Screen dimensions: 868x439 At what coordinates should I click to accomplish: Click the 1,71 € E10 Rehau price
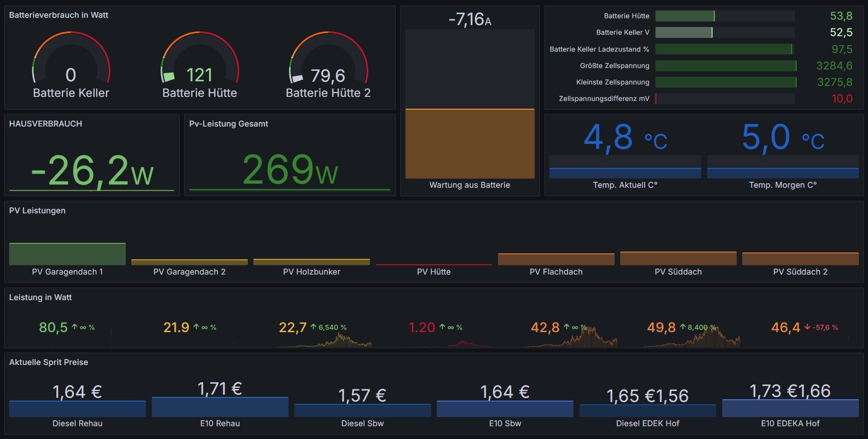click(x=220, y=389)
